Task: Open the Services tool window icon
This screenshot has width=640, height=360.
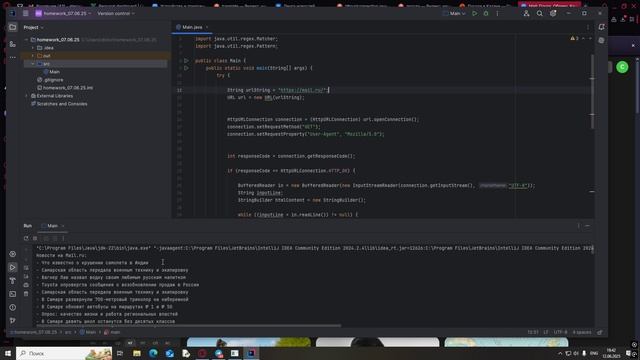Action: point(13,254)
